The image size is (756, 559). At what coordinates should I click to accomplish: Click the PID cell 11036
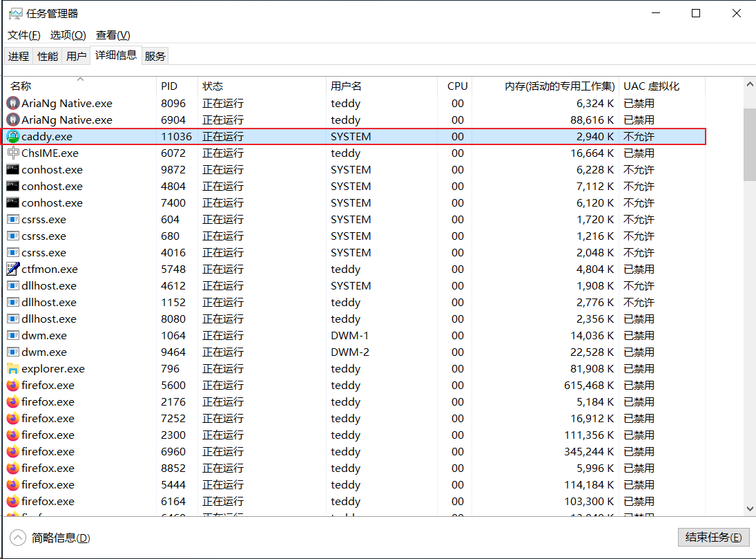pyautogui.click(x=177, y=137)
